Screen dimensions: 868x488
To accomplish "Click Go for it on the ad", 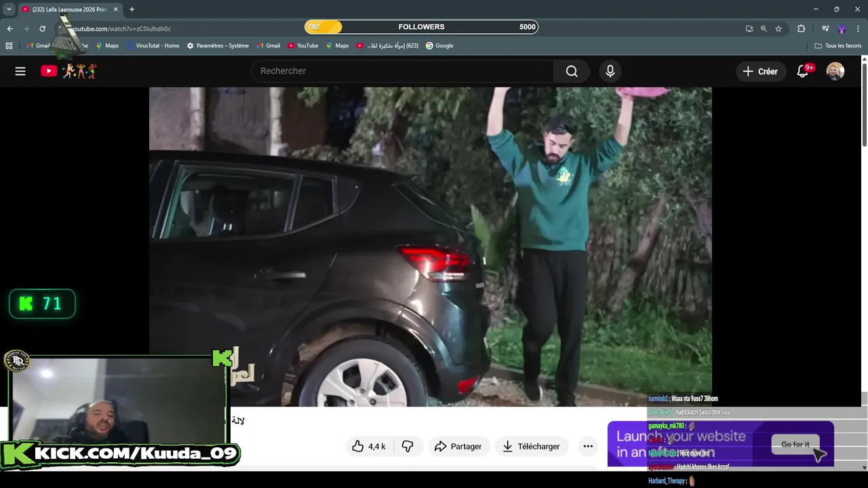I will click(795, 445).
